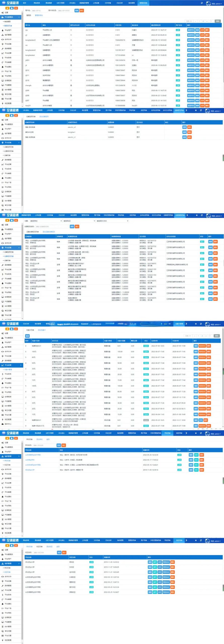The width and height of the screenshot is (224, 644).
Task: Click the refresh icon in the 学校列表 panel header
Action: pyautogui.click(x=201, y=433)
